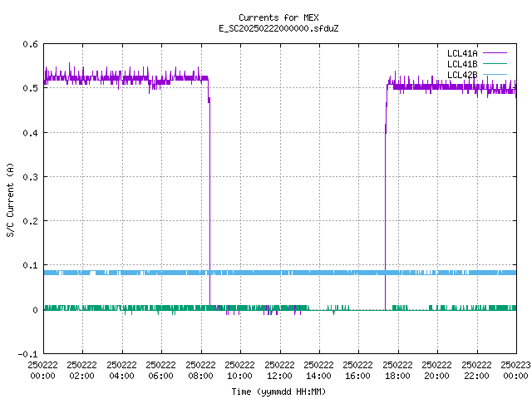The image size is (532, 399).
Task: Click the y-axis tick value -0.1
Action: point(27,354)
